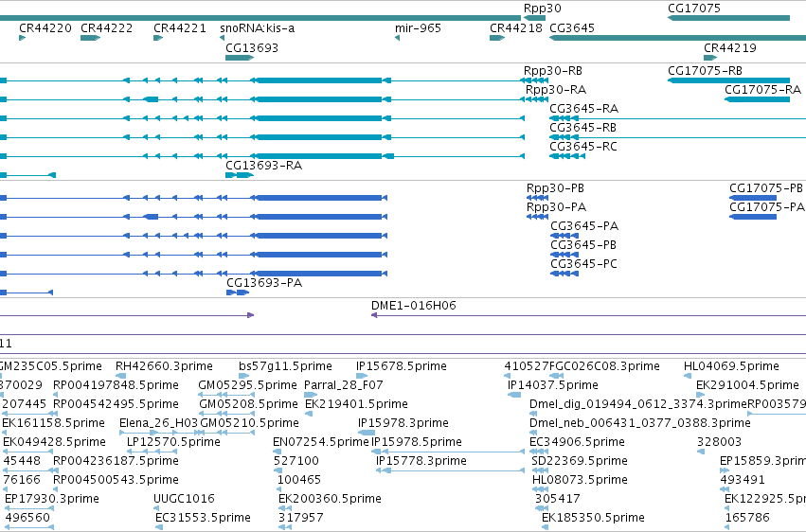The height and width of the screenshot is (532, 806).
Task: Select EK200360.5prime EST label
Action: coord(330,500)
